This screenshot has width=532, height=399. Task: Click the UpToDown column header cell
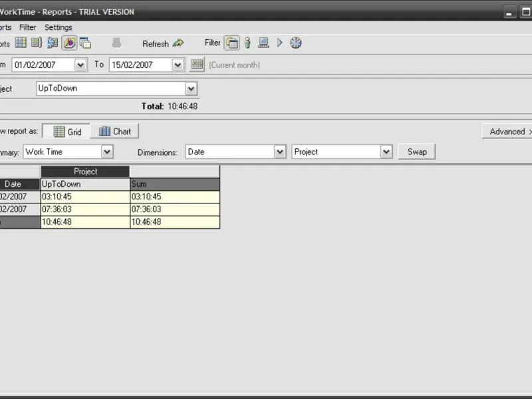click(x=85, y=184)
